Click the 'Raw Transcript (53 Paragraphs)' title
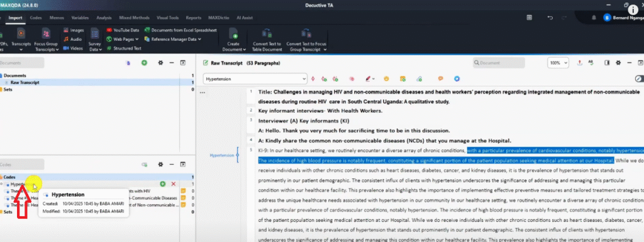This screenshot has height=242, width=644. click(245, 63)
